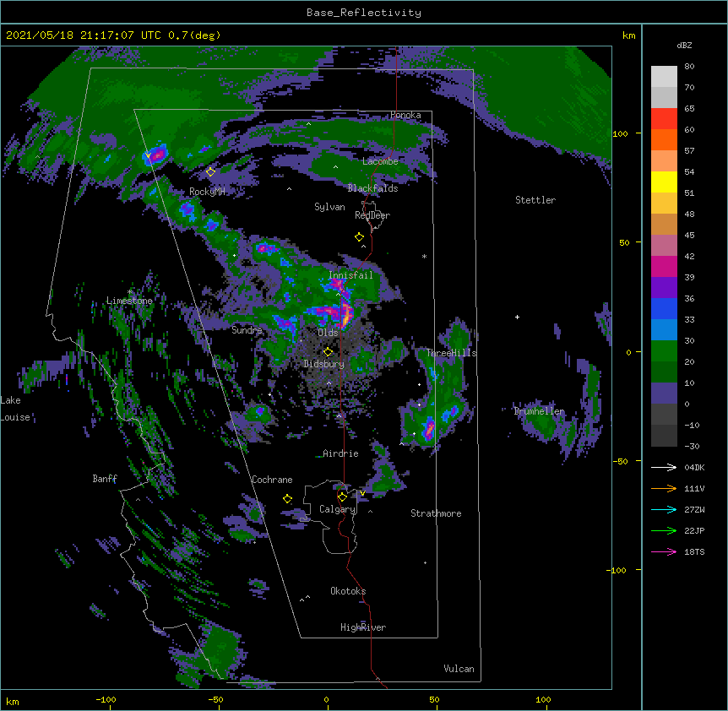
Task: Click the 50 tick on the bottom horizontal axis
Action: (x=434, y=699)
